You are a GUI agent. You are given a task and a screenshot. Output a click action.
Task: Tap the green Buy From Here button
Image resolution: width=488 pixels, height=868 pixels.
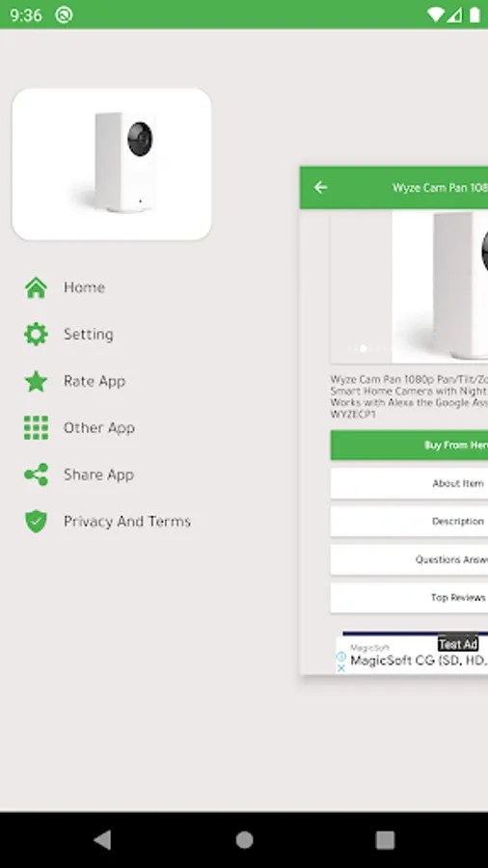(x=410, y=445)
